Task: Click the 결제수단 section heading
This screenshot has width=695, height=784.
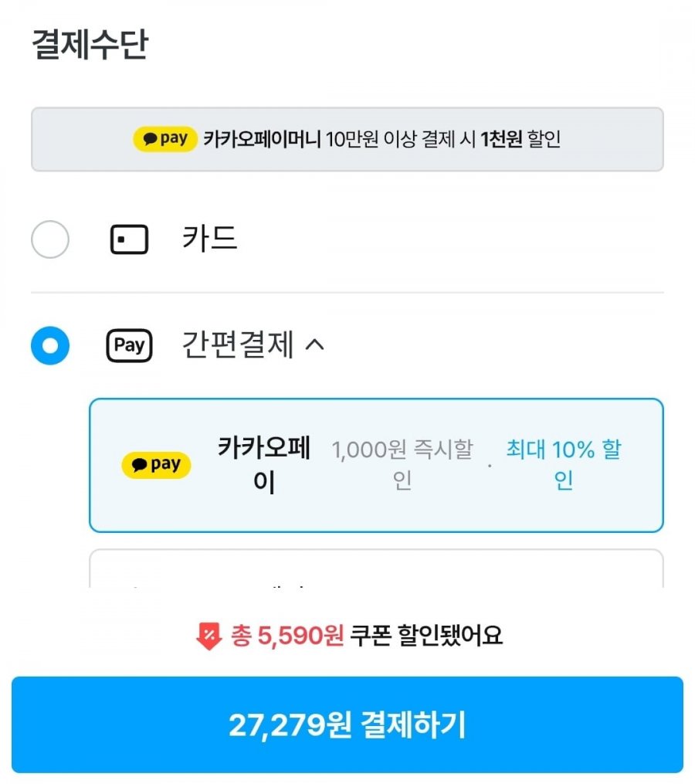Action: click(90, 45)
